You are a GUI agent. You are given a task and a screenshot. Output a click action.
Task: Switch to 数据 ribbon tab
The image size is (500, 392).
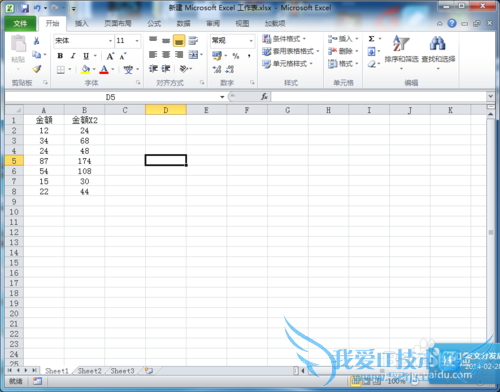click(x=184, y=23)
